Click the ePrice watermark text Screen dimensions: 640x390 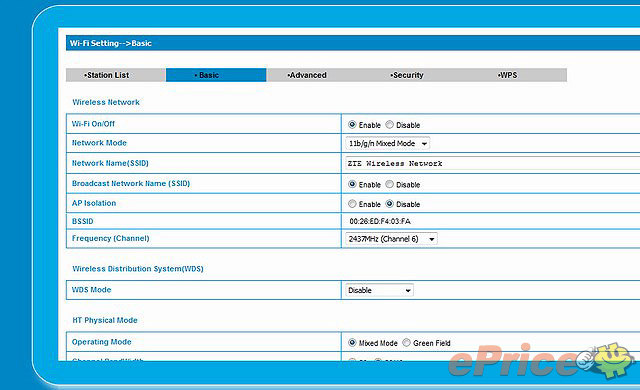(x=513, y=361)
